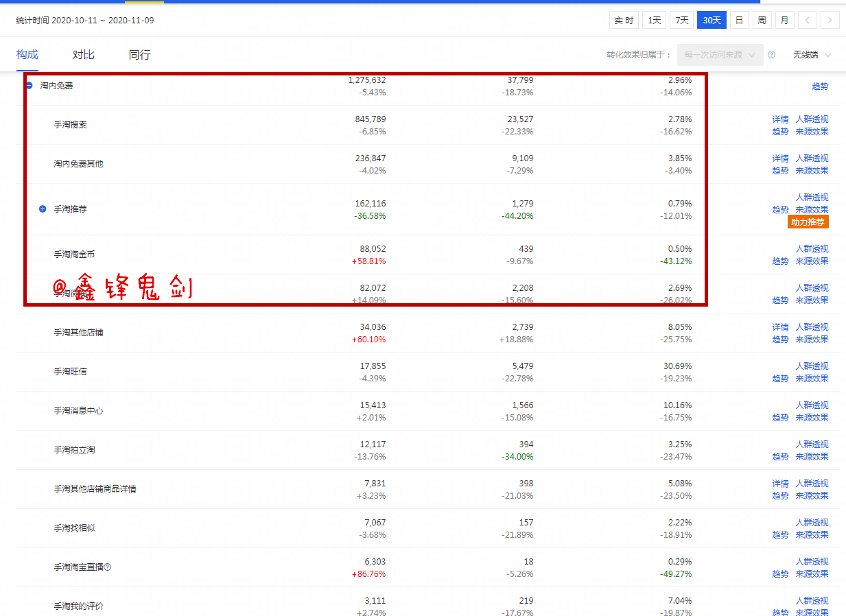Image resolution: width=846 pixels, height=616 pixels.
Task: Click the orange 助力推荐 button
Action: click(809, 222)
